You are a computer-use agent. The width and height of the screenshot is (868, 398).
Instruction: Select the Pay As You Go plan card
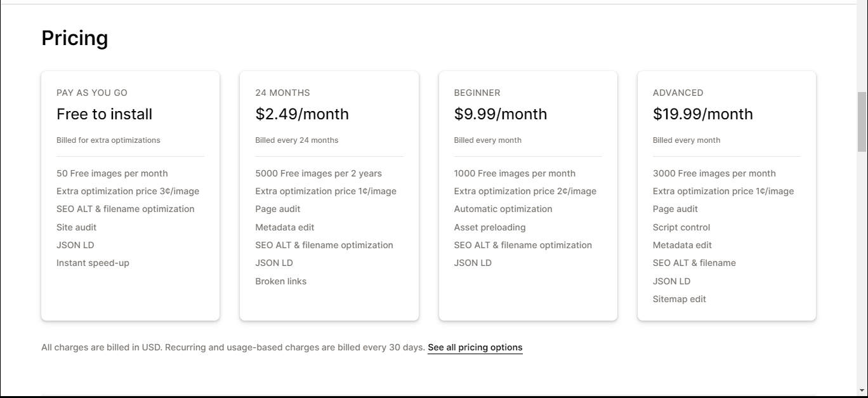pyautogui.click(x=130, y=196)
